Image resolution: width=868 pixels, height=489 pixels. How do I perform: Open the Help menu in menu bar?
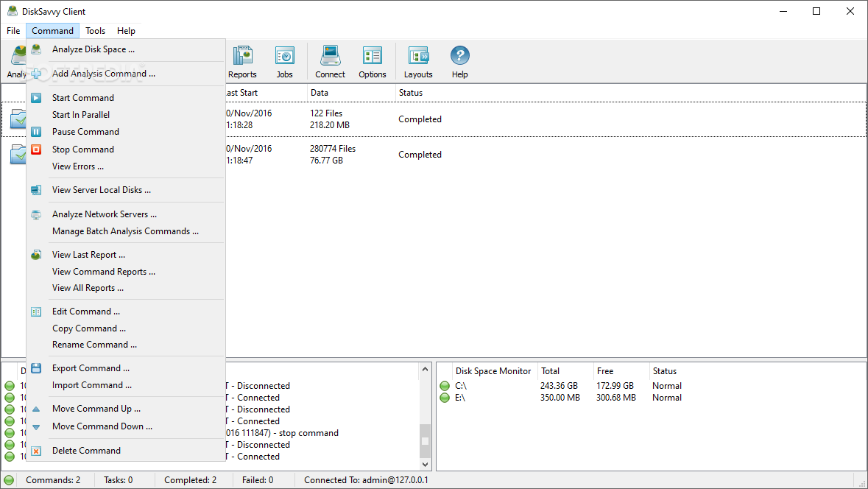pos(126,31)
